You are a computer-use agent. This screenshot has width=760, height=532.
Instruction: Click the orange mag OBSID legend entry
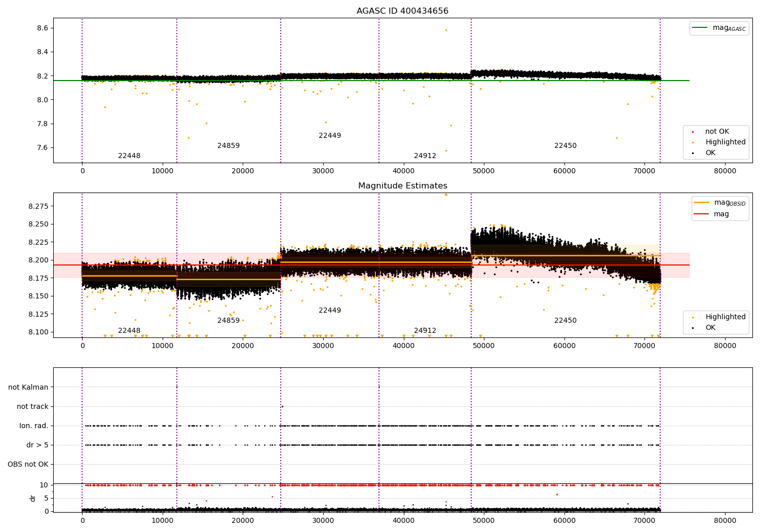(719, 203)
